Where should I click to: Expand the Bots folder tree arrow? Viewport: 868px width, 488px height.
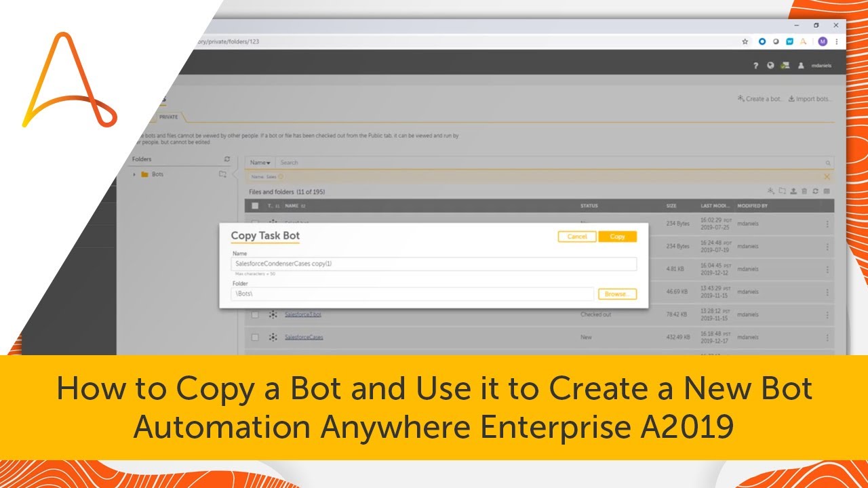[134, 174]
